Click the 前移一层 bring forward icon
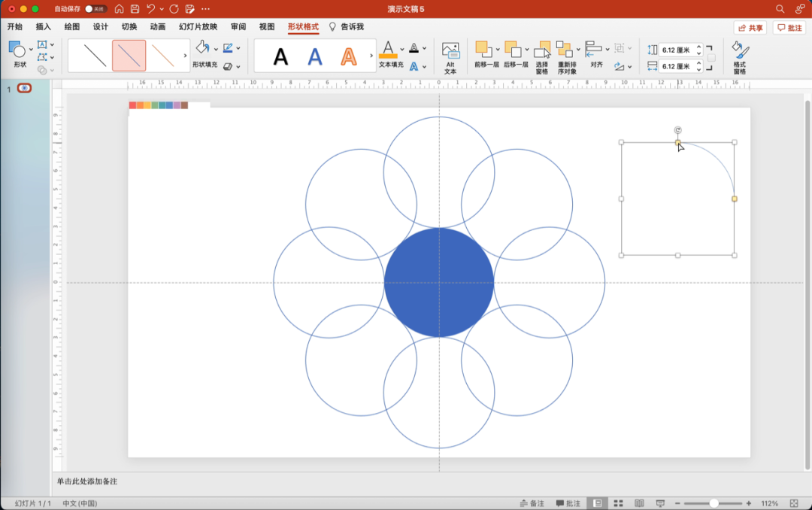This screenshot has height=510, width=812. pos(483,50)
